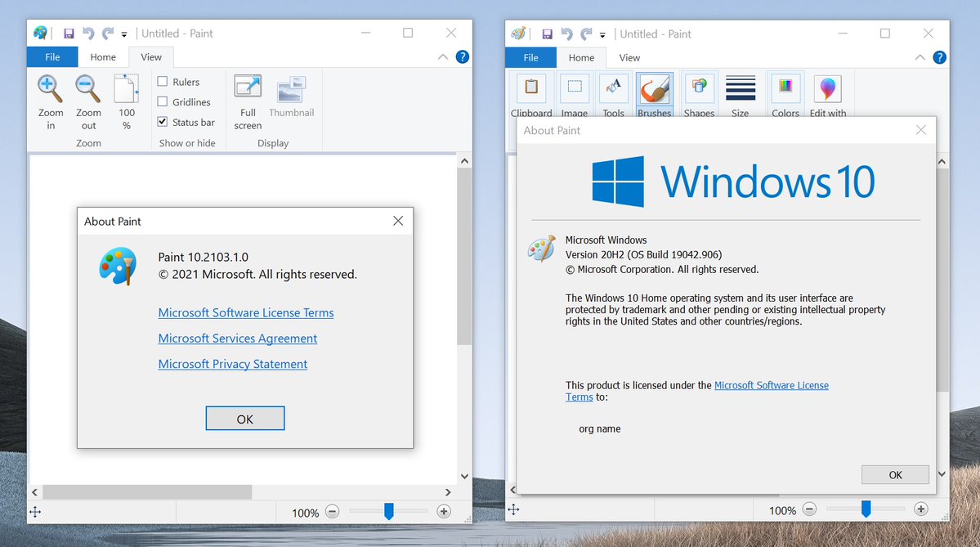
Task: Click Zoom in in the left Paint window
Action: pos(50,102)
